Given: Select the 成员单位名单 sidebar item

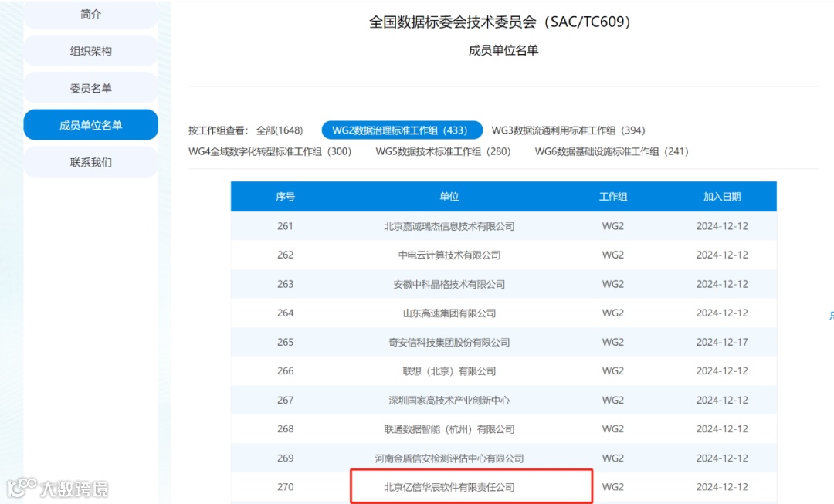Looking at the screenshot, I should (x=90, y=125).
